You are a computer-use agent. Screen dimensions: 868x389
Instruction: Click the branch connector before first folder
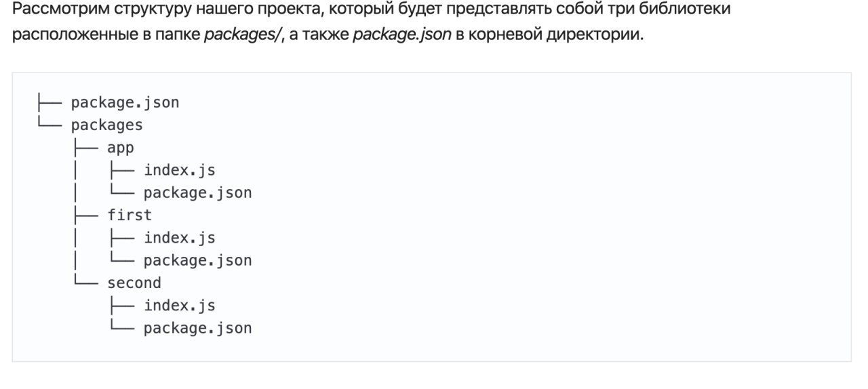[x=86, y=216]
